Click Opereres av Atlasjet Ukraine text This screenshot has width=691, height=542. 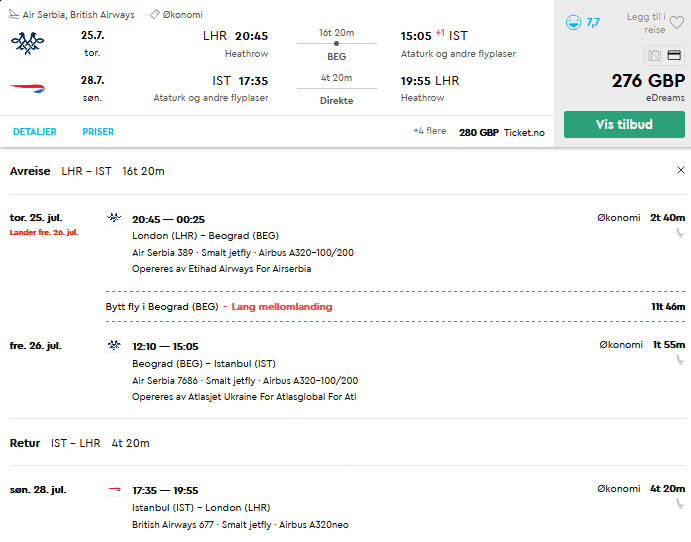coord(244,397)
